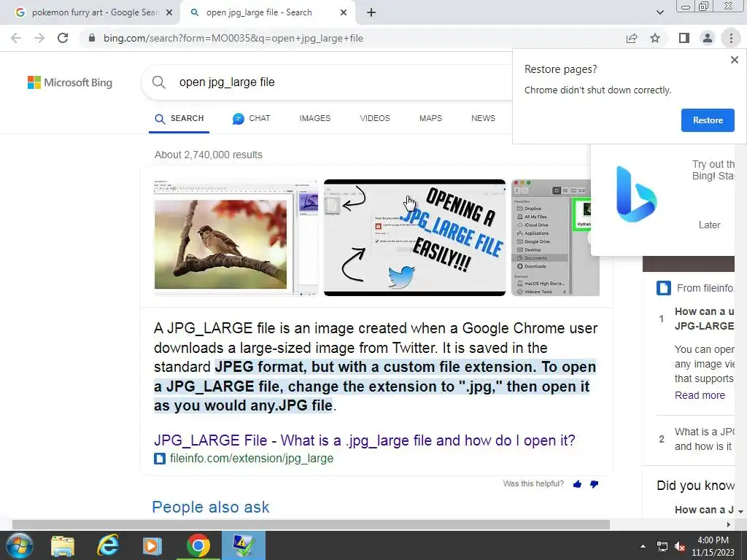Screen dimensions: 747x560
Task: Click fileinfo.com/extension/jpg_large URL
Action: 252,459
